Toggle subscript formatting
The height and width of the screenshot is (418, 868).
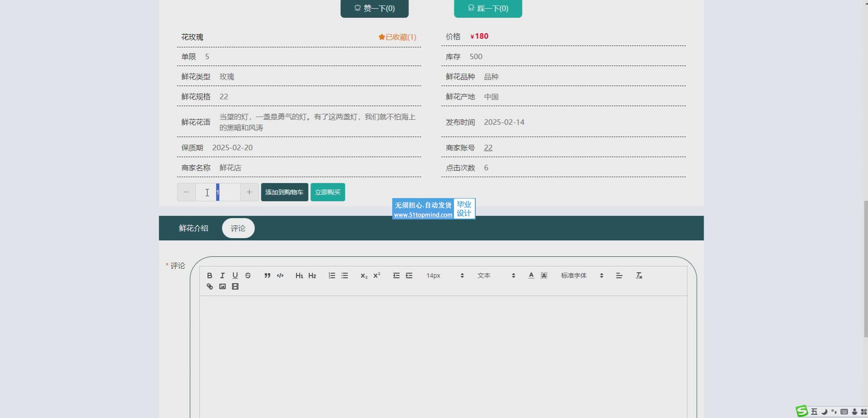(364, 275)
